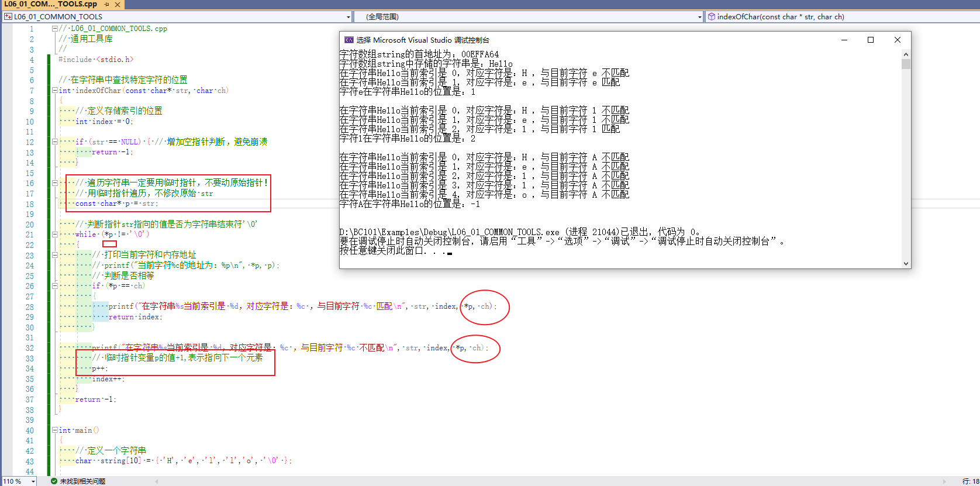Click the console scrollbar down arrow
The width and height of the screenshot is (980, 486).
906,264
